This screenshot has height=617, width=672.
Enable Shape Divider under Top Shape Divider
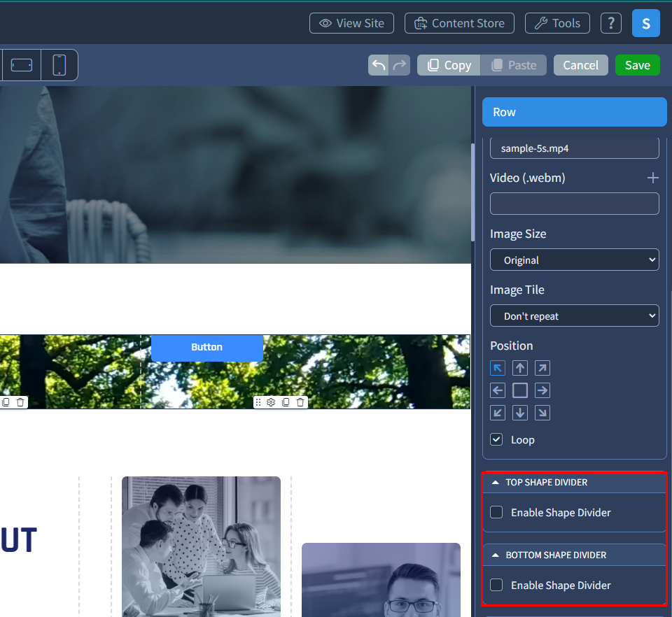tap(496, 512)
